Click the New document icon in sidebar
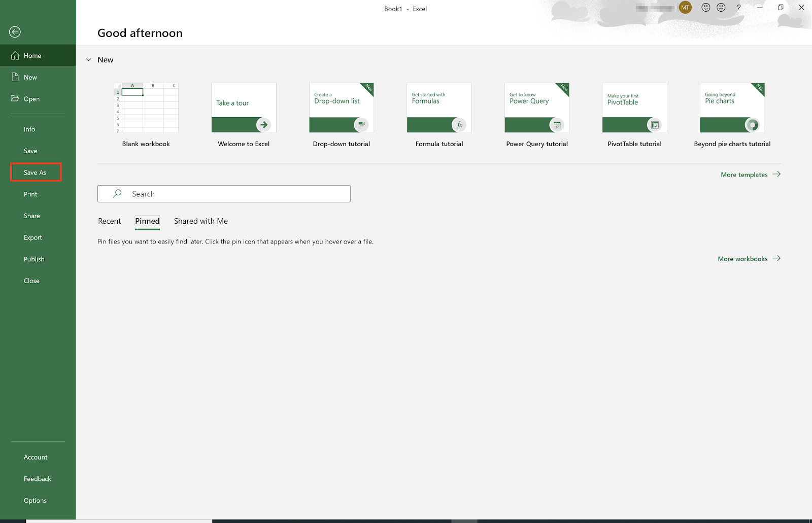 click(15, 77)
